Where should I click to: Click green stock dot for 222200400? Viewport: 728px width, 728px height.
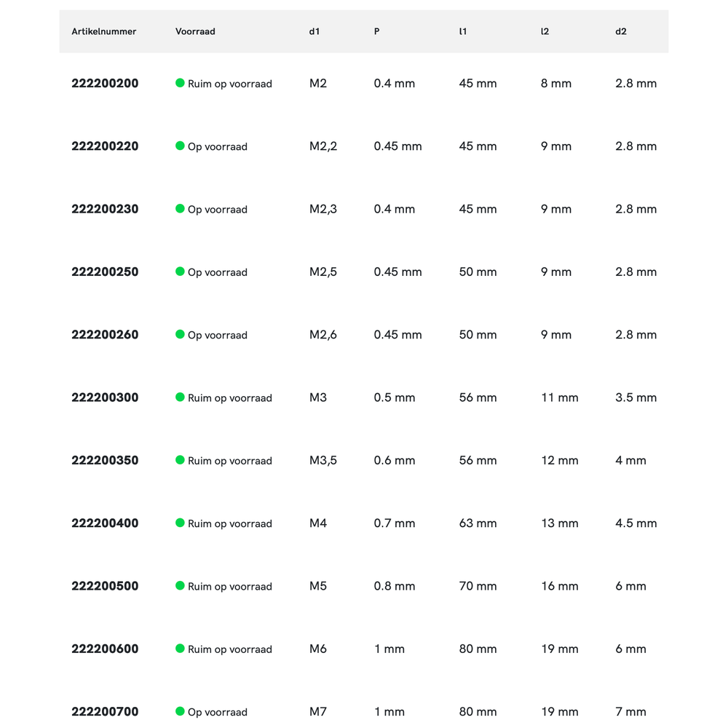(x=180, y=523)
